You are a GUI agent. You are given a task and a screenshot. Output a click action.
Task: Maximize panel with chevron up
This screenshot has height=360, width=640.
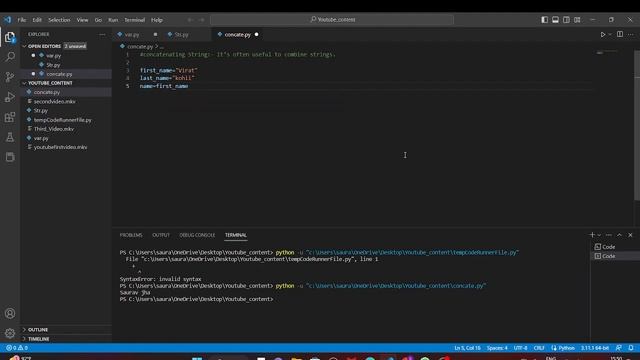(619, 235)
